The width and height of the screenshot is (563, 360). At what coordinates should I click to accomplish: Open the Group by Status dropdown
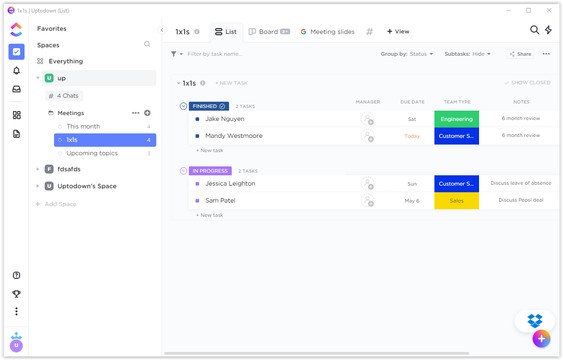(x=406, y=54)
